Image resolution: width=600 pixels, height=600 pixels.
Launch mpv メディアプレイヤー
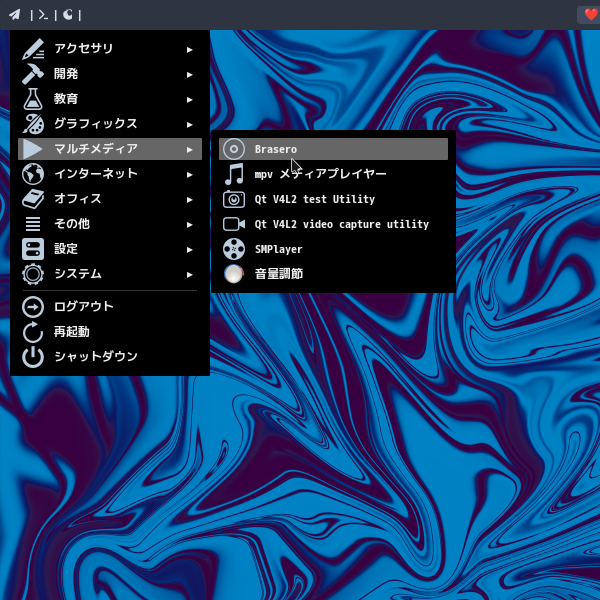click(x=333, y=174)
